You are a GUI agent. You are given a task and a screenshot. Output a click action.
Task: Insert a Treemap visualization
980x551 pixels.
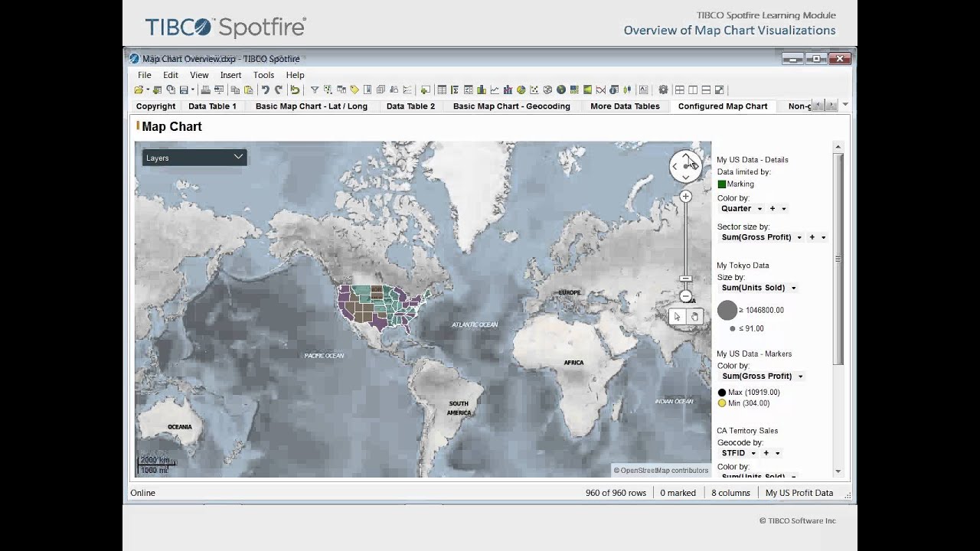tap(574, 90)
